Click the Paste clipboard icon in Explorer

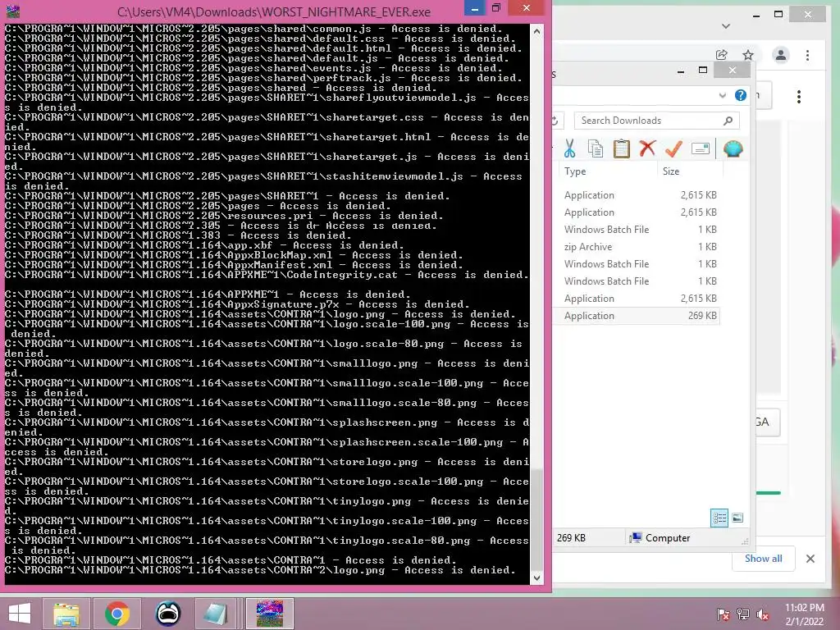pos(622,148)
